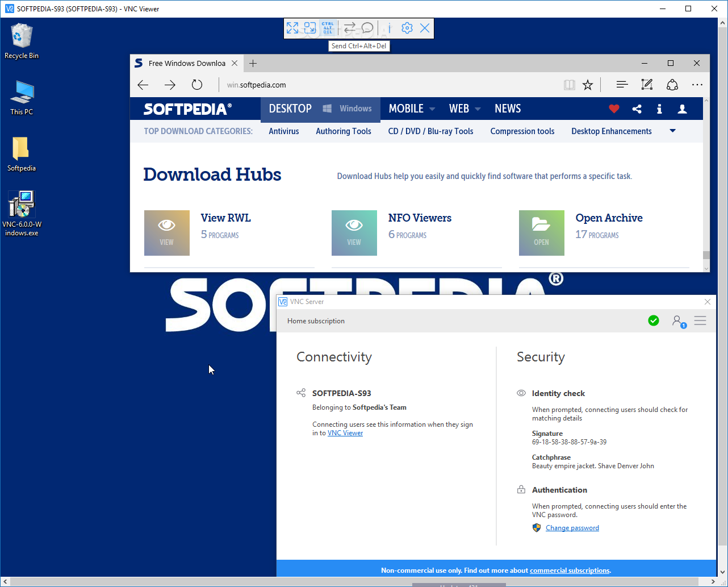The height and width of the screenshot is (587, 728).
Task: Click the user account icon on Softpedia
Action: click(x=683, y=109)
